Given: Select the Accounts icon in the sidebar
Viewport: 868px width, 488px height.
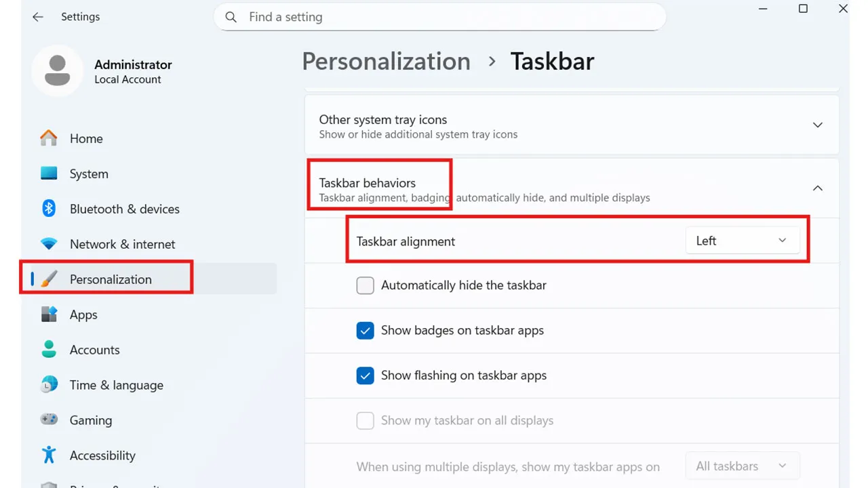Looking at the screenshot, I should (48, 350).
